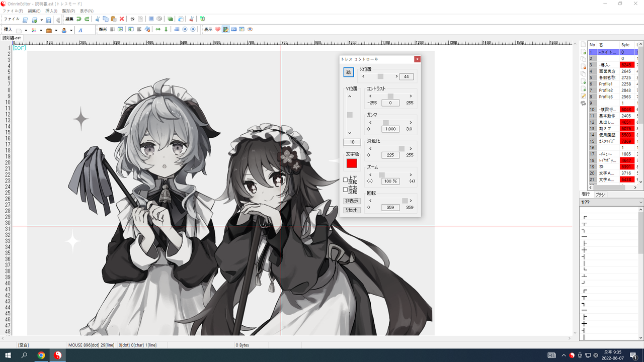Click the zoom value field showing 100 %
The height and width of the screenshot is (362, 644).
(390, 181)
